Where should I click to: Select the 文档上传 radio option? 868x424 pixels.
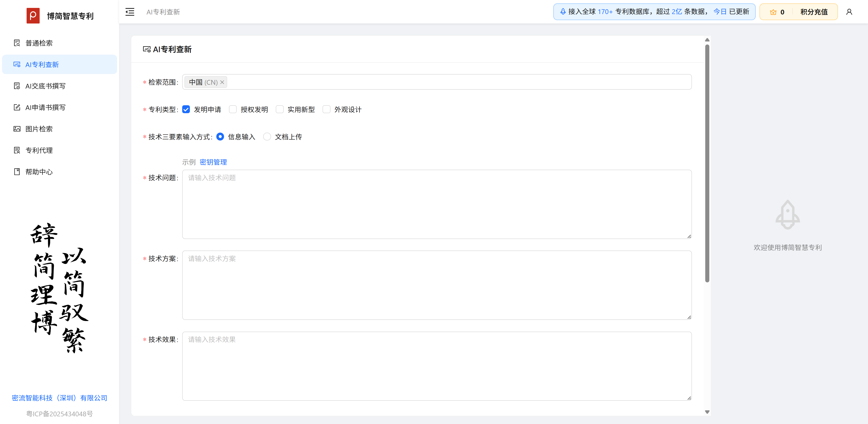click(267, 137)
